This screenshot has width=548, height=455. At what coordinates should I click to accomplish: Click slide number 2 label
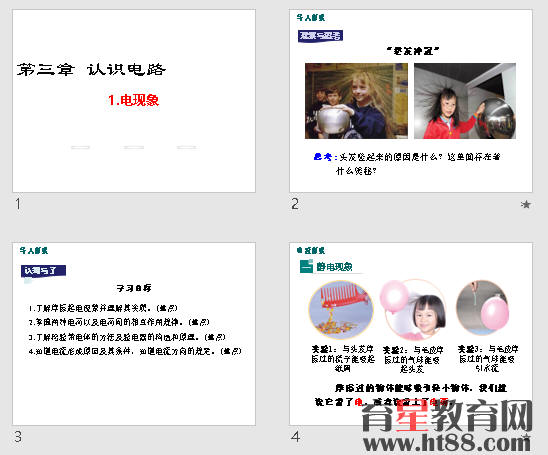295,204
